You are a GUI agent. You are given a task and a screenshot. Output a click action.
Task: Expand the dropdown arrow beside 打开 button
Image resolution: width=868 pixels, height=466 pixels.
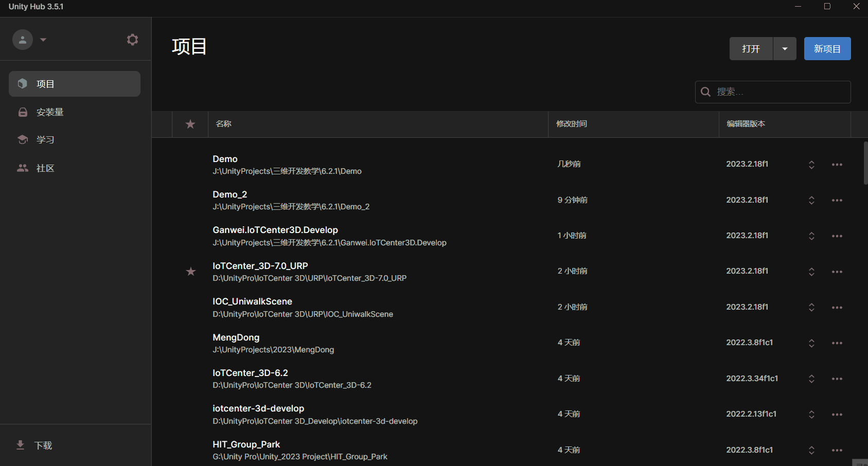pos(785,49)
